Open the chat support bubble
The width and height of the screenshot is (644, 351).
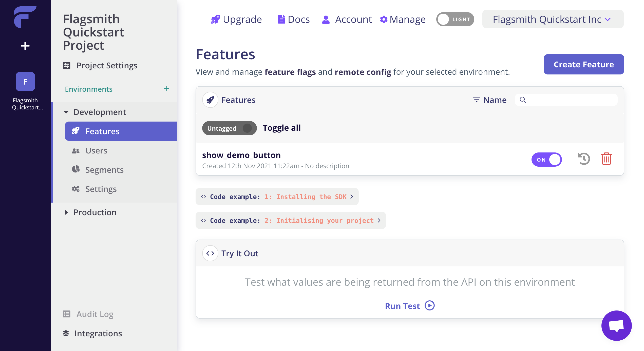tap(616, 326)
